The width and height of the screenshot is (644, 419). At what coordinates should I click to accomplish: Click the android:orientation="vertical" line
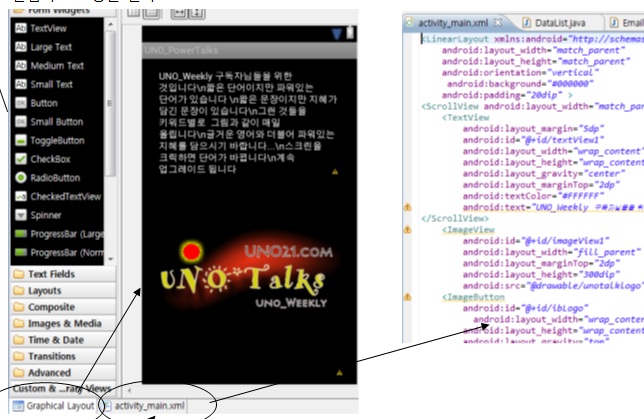[520, 73]
